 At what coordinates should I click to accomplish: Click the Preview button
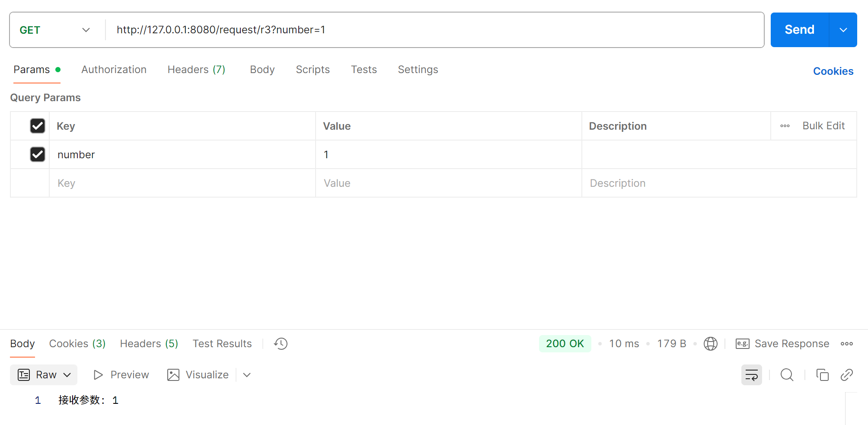[121, 375]
